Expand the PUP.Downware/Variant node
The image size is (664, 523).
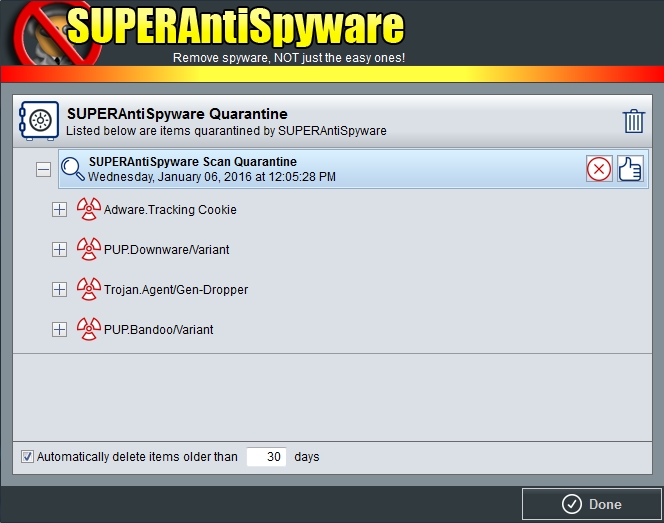(x=59, y=249)
